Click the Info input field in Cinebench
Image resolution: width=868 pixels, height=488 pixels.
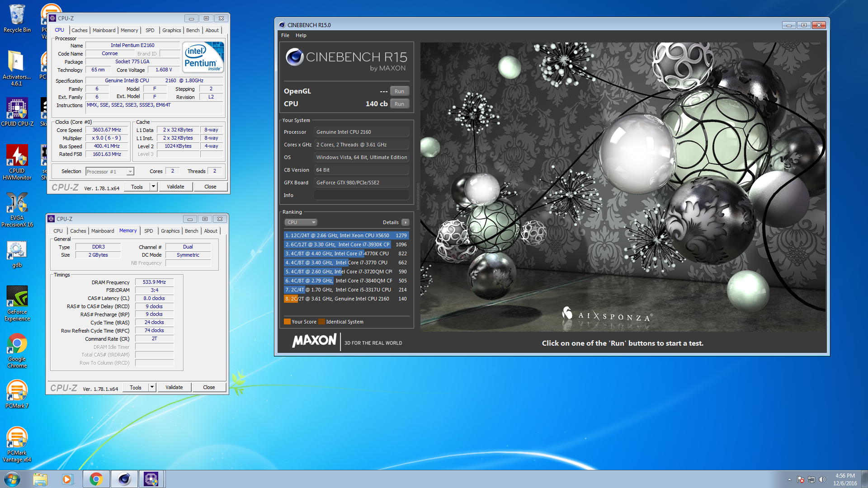click(362, 195)
